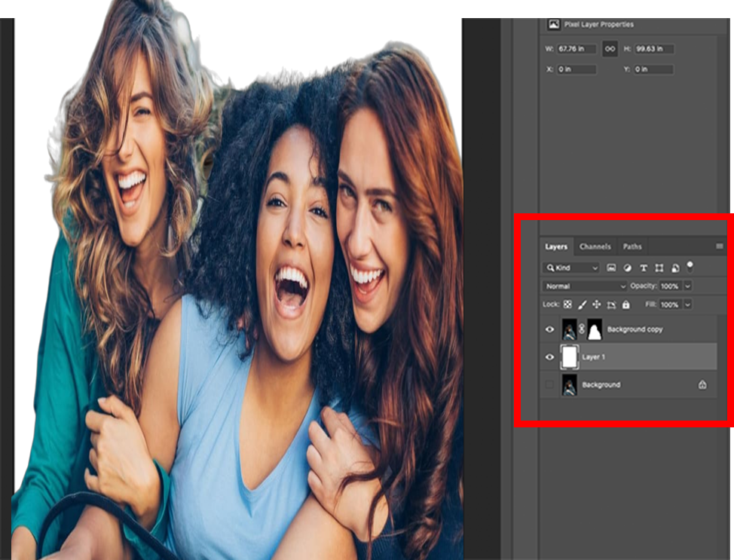Toggle the link between width and height
This screenshot has width=734, height=560.
(x=610, y=49)
